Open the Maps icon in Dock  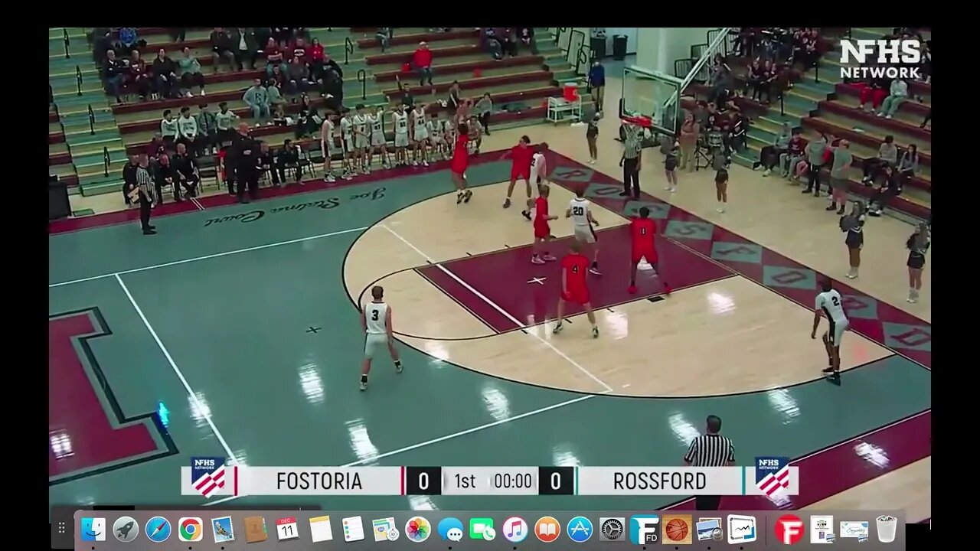click(x=385, y=529)
